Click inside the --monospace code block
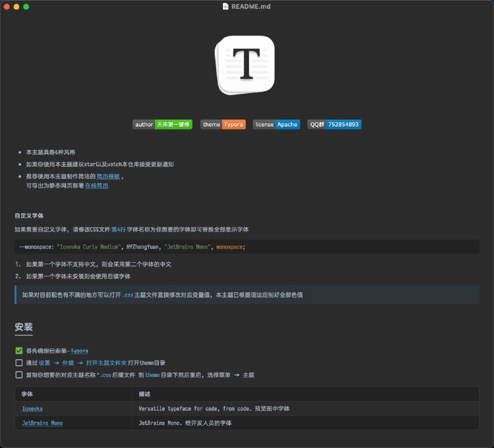Screen dimensions: 494x448 click(247, 247)
